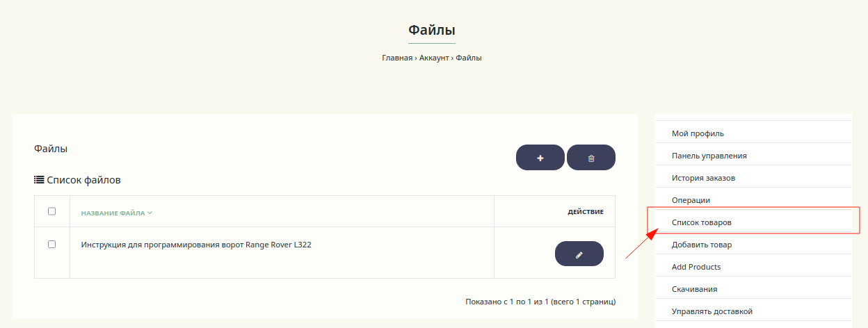The height and width of the screenshot is (328, 868).
Task: Choose Добавить товар in sidebar
Action: tap(701, 245)
